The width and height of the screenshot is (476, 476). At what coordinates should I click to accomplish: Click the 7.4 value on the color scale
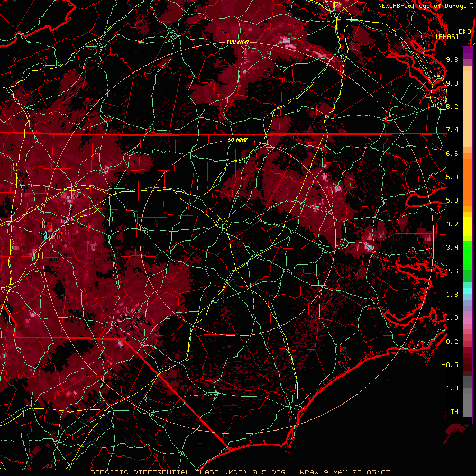[x=452, y=130]
